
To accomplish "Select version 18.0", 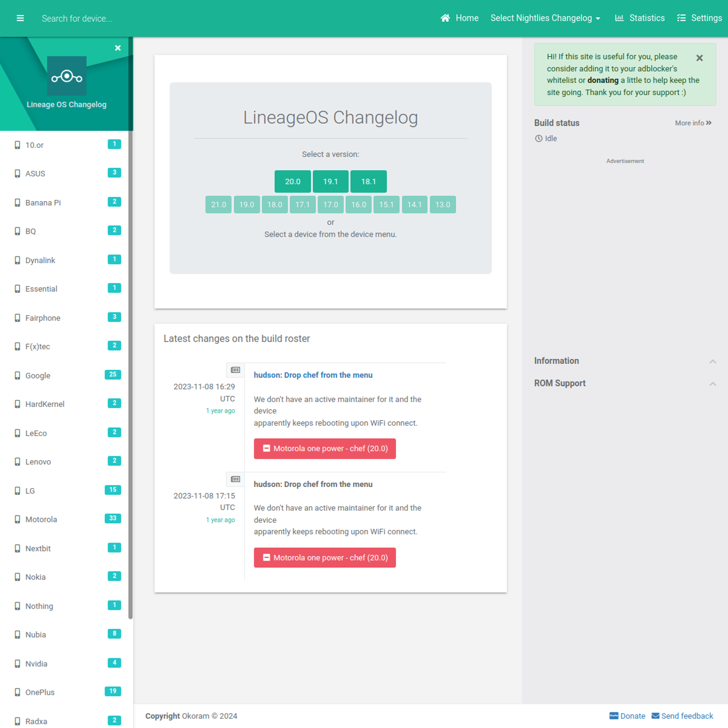I will click(x=275, y=205).
